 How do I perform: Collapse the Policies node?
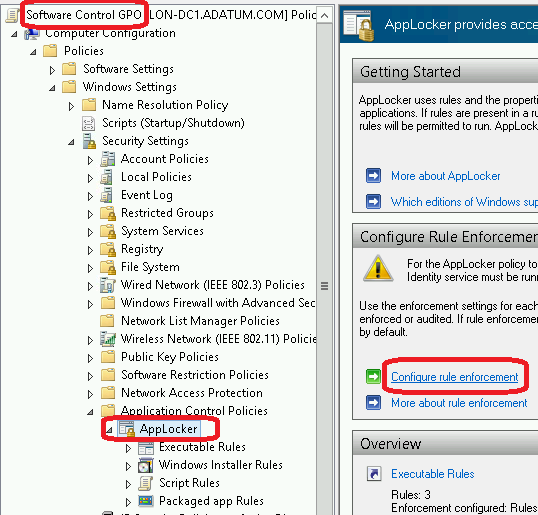(x=33, y=52)
